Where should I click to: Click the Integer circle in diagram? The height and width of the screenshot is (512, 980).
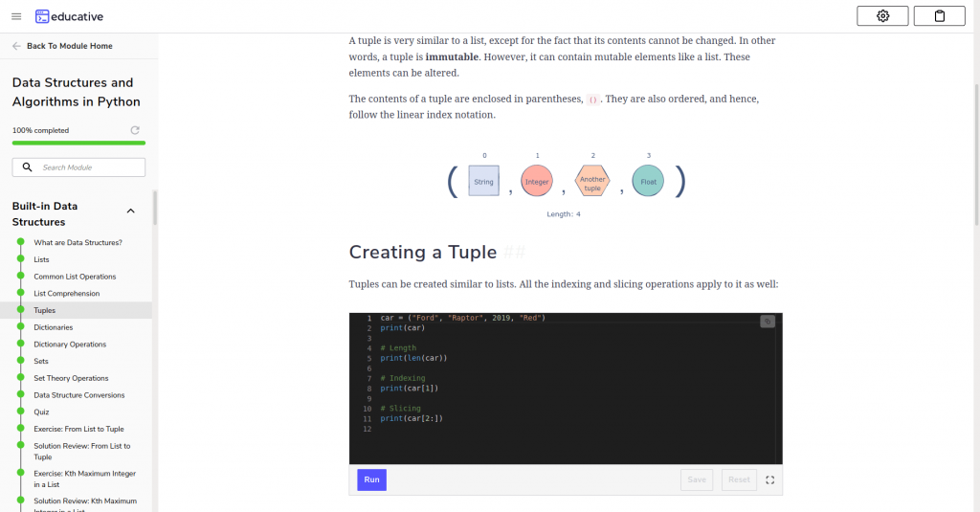[x=537, y=181]
